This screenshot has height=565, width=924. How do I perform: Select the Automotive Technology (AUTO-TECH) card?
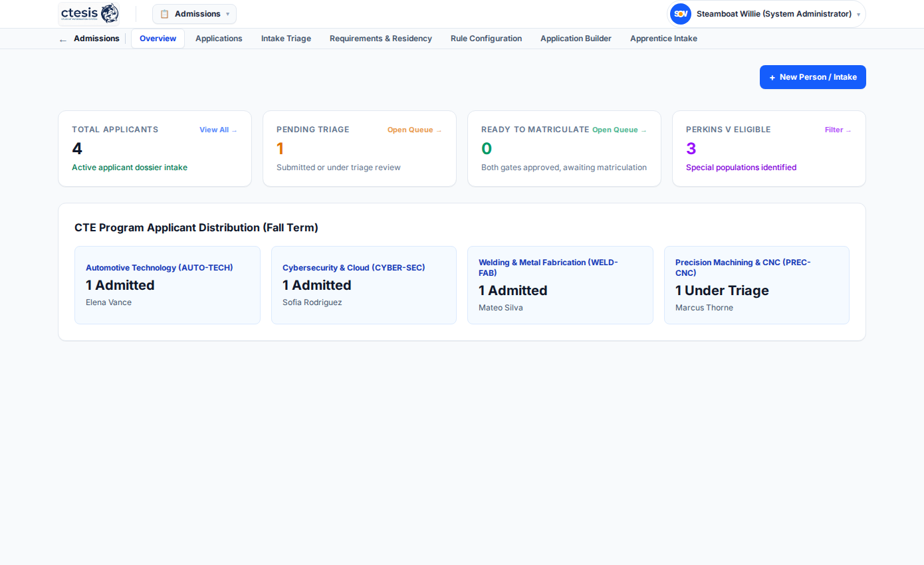(x=168, y=285)
